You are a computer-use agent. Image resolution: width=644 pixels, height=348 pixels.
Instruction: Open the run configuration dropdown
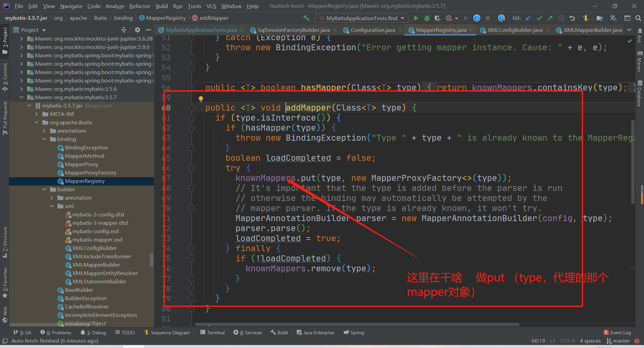click(x=361, y=18)
